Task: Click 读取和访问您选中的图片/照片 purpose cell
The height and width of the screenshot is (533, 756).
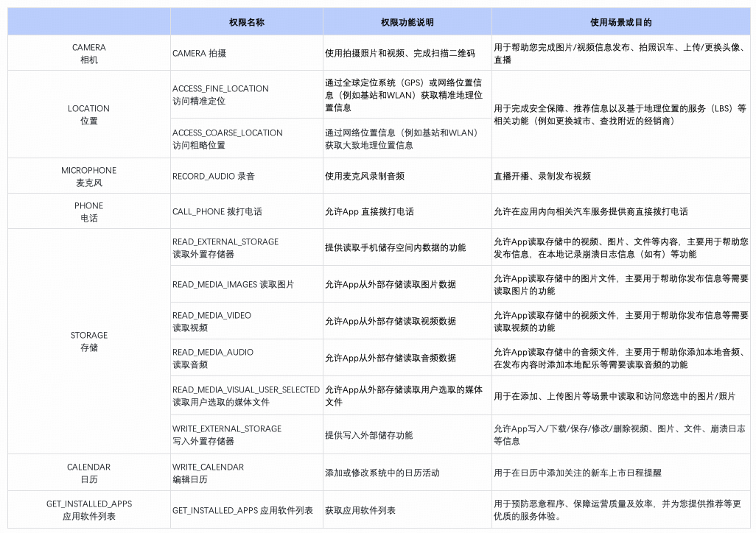Action: coord(620,395)
